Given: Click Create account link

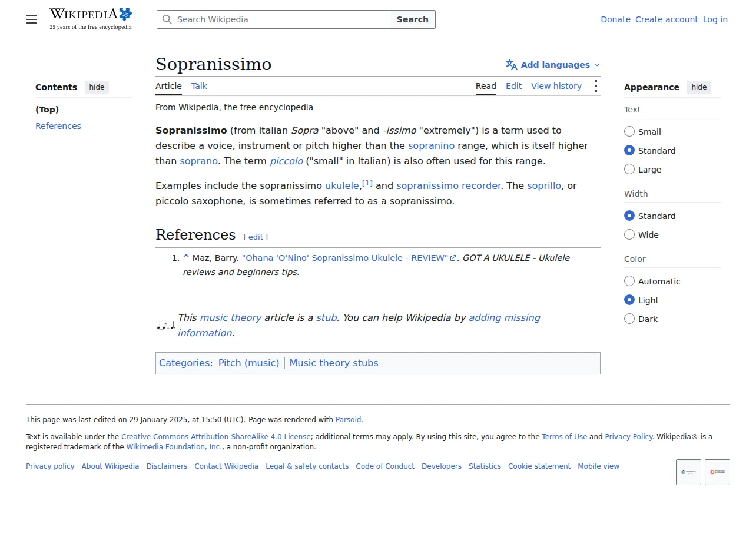Looking at the screenshot, I should (667, 19).
